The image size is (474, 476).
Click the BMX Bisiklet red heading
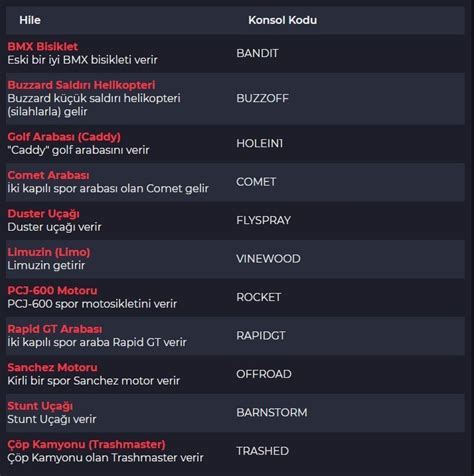(43, 46)
